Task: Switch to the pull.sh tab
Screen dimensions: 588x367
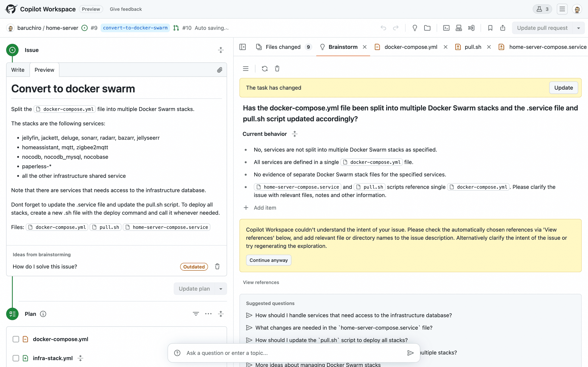Action: click(472, 47)
